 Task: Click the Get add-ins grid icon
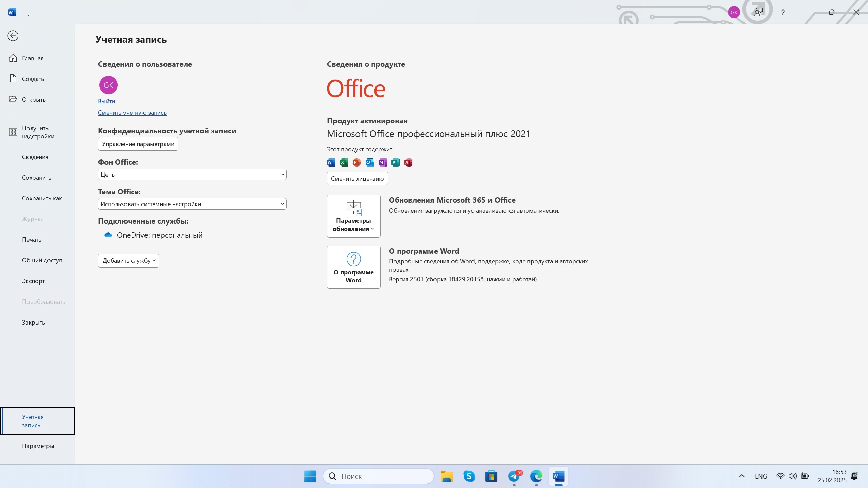point(13,132)
